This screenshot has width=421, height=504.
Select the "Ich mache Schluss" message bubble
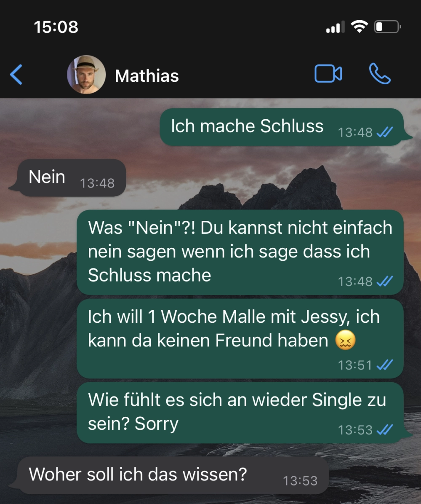coord(282,127)
